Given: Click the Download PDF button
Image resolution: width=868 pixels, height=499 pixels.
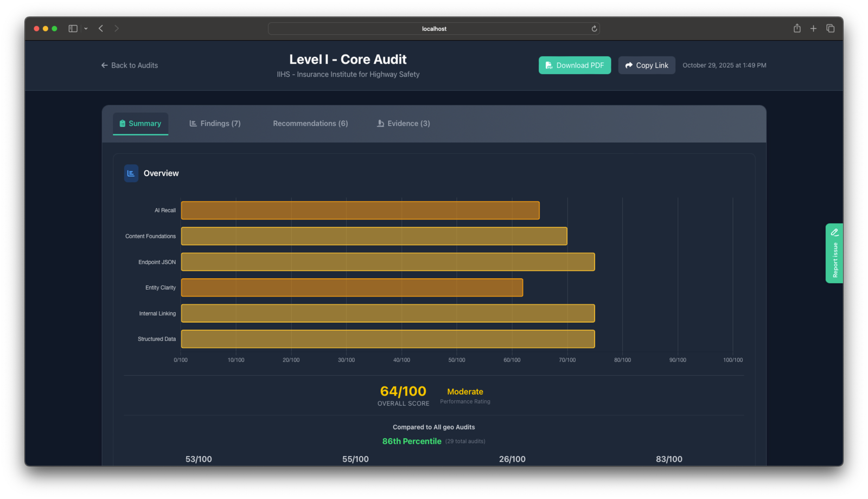Looking at the screenshot, I should click(x=575, y=65).
